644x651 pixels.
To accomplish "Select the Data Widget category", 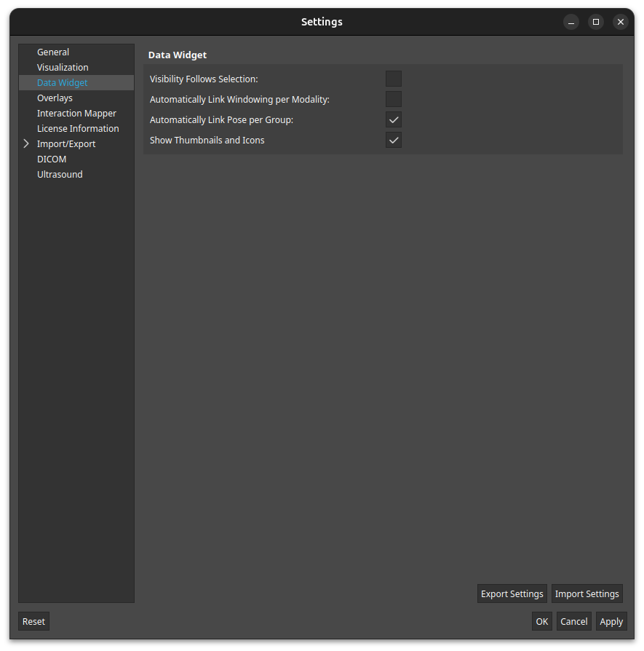I will pyautogui.click(x=76, y=82).
